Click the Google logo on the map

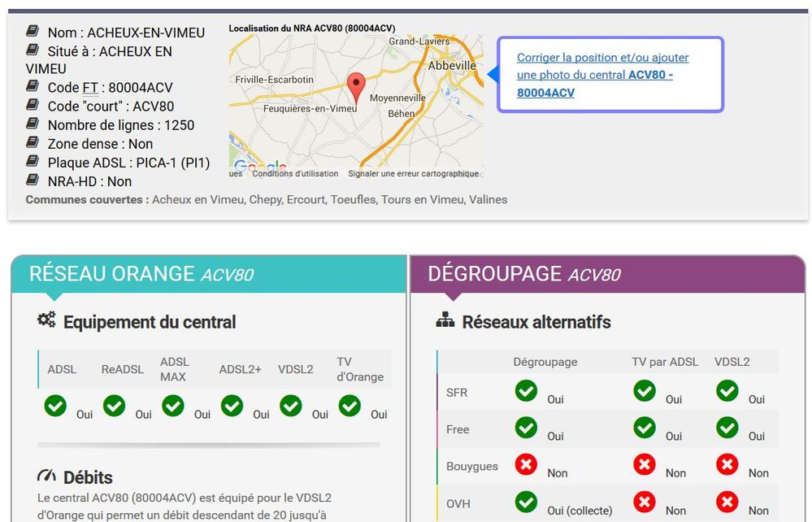pos(260,165)
